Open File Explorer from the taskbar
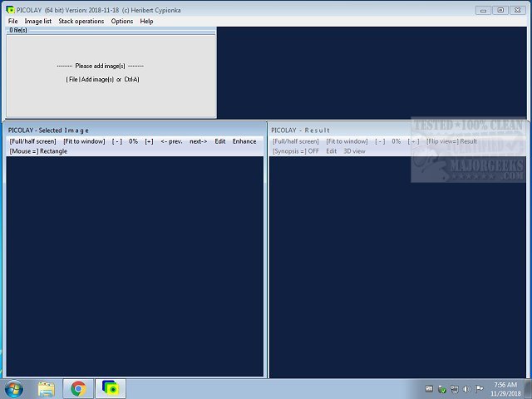Screen dimensions: 532x399 [x=47, y=388]
